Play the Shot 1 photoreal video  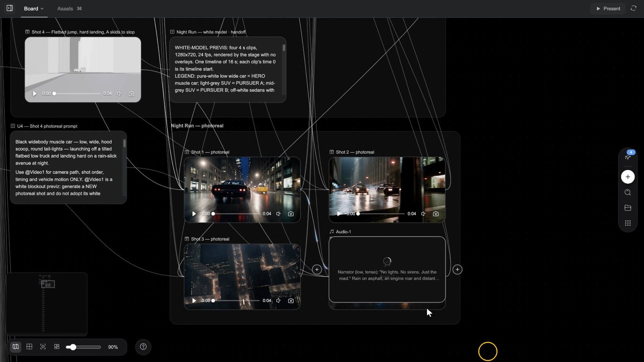[x=194, y=214]
